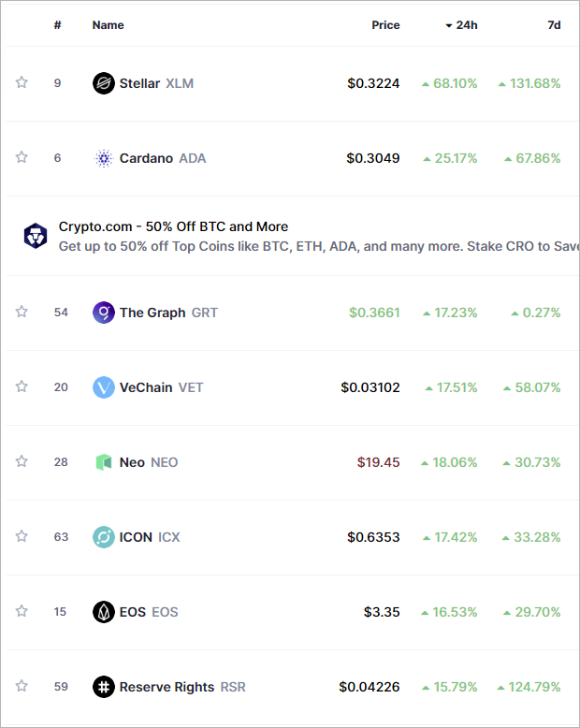Click the Reserve Rights RSR logo
The image size is (580, 728).
(104, 687)
